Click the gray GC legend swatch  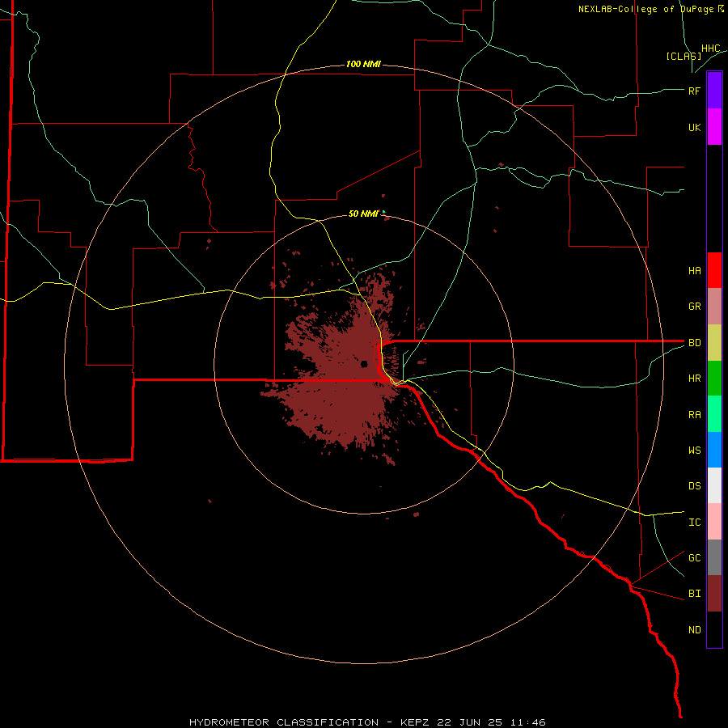[714, 557]
